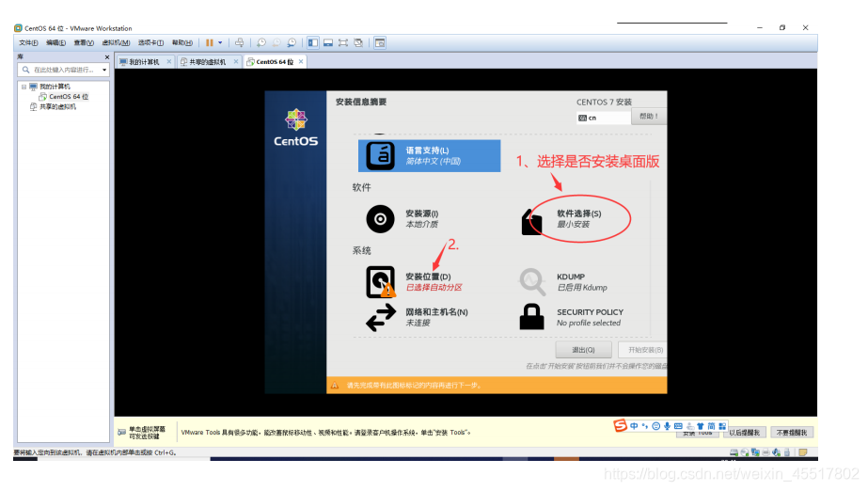Open 安装源(I) installation source disc icon

[380, 218]
